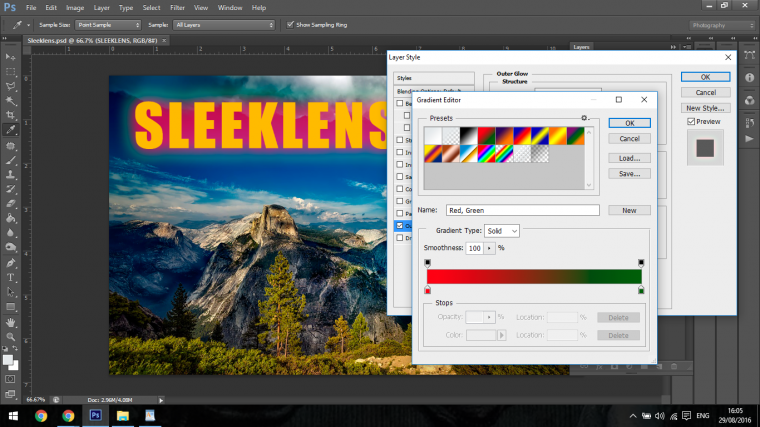
Task: Select the Clone Stamp tool
Action: pos(10,174)
